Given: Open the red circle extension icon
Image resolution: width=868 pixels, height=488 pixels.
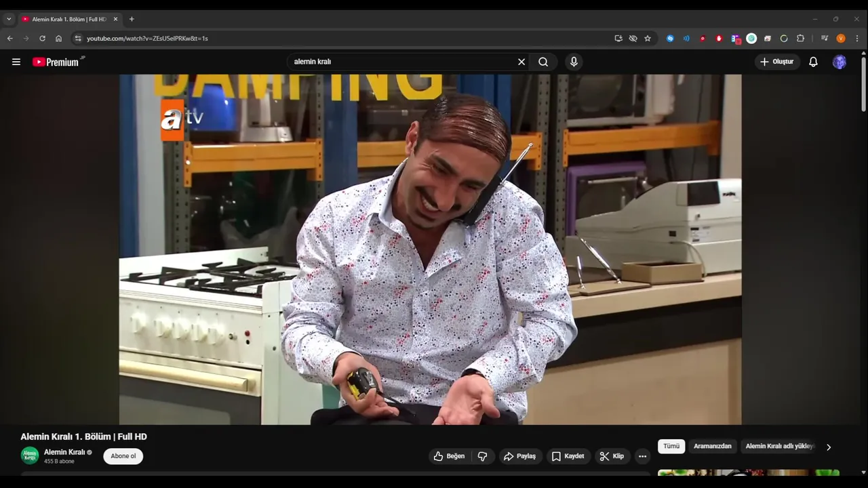Looking at the screenshot, I should point(703,39).
